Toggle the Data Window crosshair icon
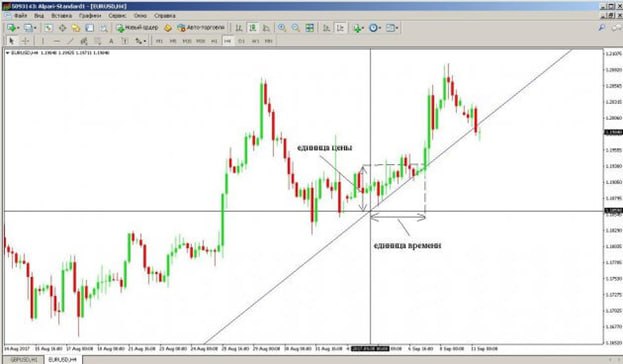Viewport: 623px width, 364px height. tap(62, 28)
